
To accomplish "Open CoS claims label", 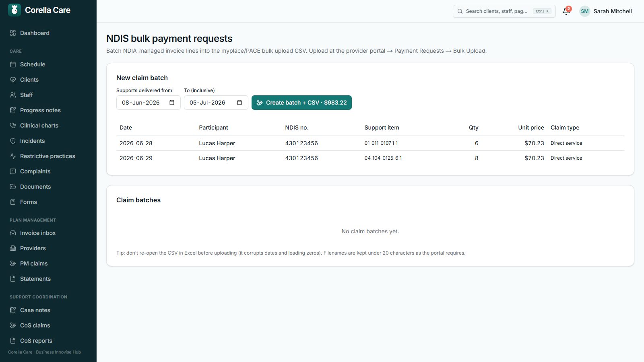I will coord(35,325).
